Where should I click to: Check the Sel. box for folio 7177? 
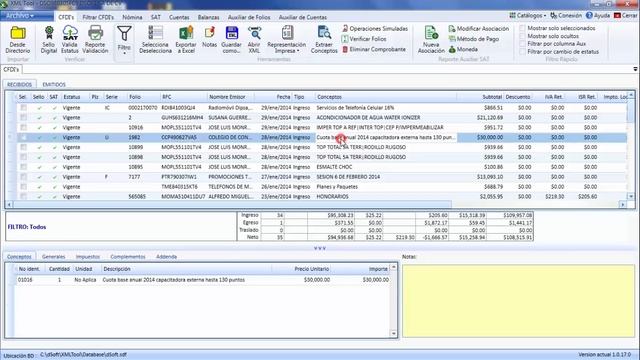[23, 177]
